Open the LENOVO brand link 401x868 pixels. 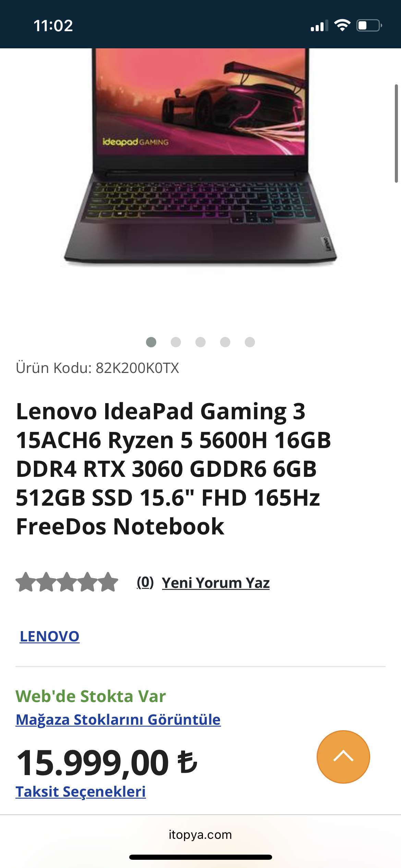pyautogui.click(x=50, y=636)
